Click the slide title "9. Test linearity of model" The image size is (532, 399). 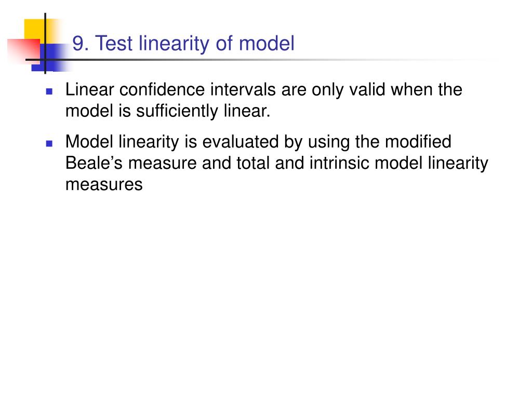click(183, 44)
